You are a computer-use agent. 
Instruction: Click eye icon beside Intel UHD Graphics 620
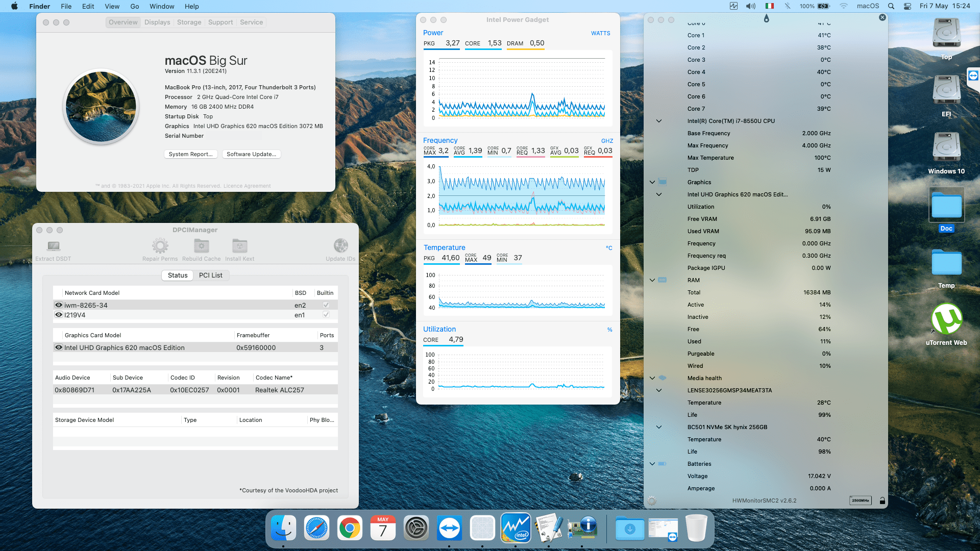(59, 347)
